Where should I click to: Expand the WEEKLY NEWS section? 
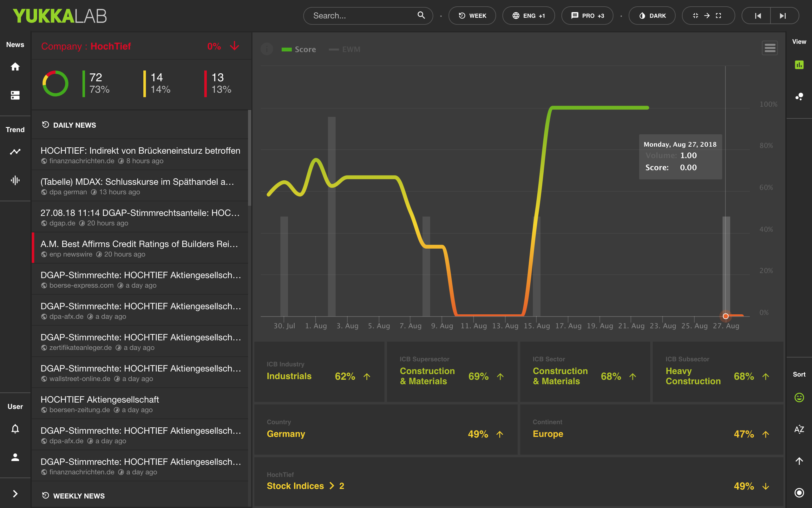coord(140,496)
